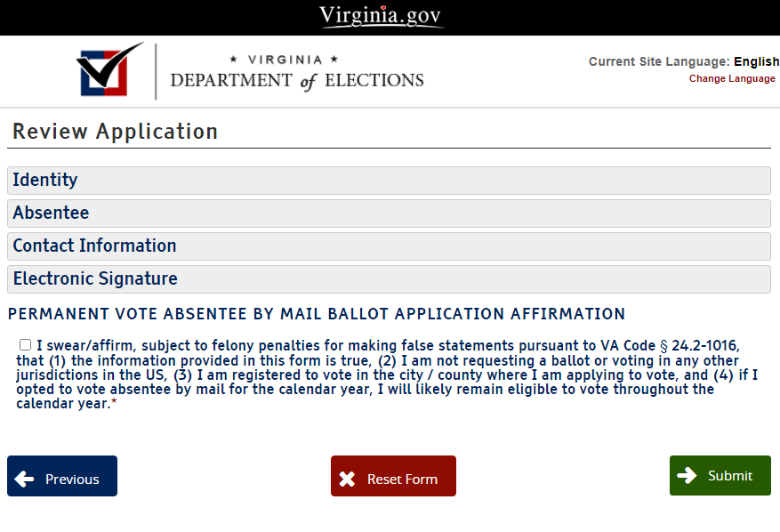Image resolution: width=780 pixels, height=532 pixels.
Task: Submit the application via Submit label
Action: click(x=730, y=476)
